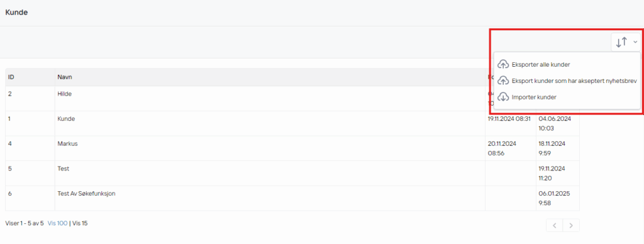Screen dimensions: 644x244
Task: Collapse the export dropdown chevron
Action: pyautogui.click(x=635, y=42)
